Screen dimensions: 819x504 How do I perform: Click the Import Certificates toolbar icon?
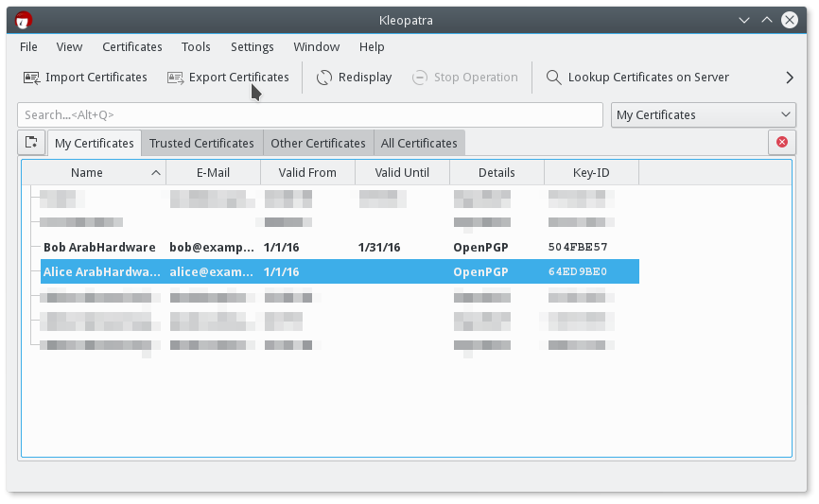tap(32, 78)
